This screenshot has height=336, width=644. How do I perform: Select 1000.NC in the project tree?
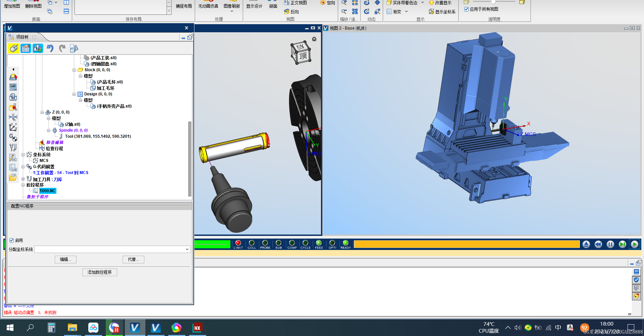tap(47, 191)
